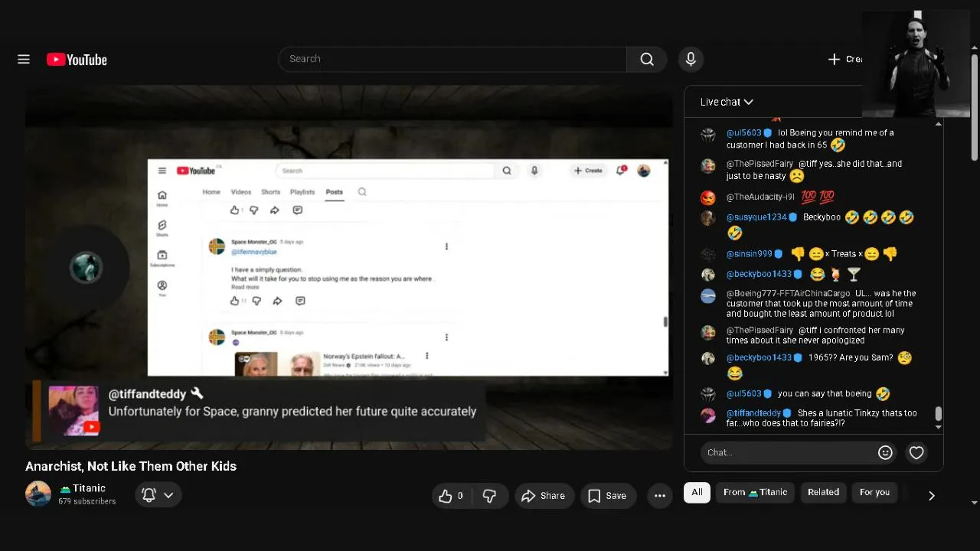Go to YouTube home via logo
Image resolution: width=980 pixels, height=551 pixels.
[77, 60]
